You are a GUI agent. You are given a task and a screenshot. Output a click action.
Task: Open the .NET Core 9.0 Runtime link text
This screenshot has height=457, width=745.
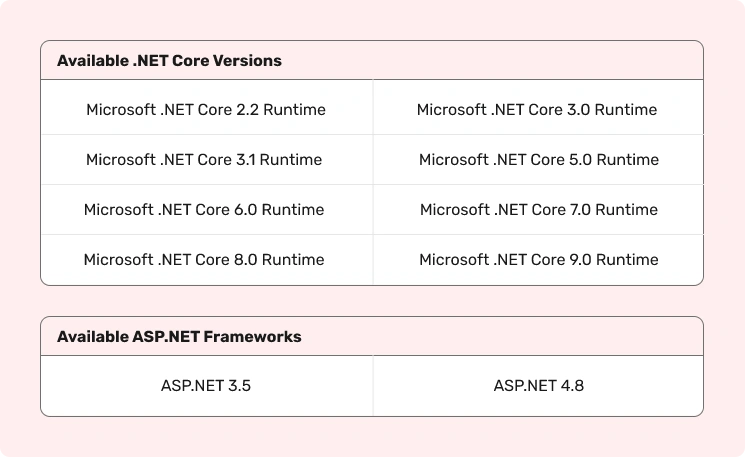(539, 260)
